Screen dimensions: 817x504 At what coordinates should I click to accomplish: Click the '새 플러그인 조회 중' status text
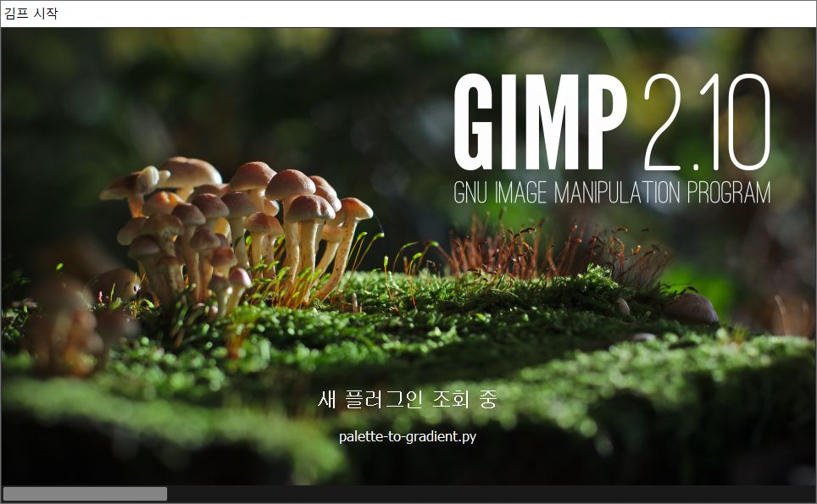click(408, 399)
